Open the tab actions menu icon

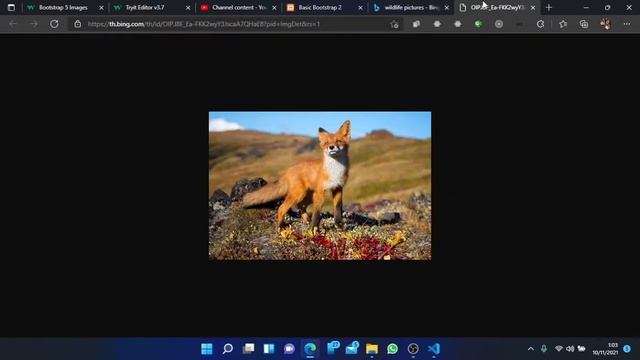(11, 7)
